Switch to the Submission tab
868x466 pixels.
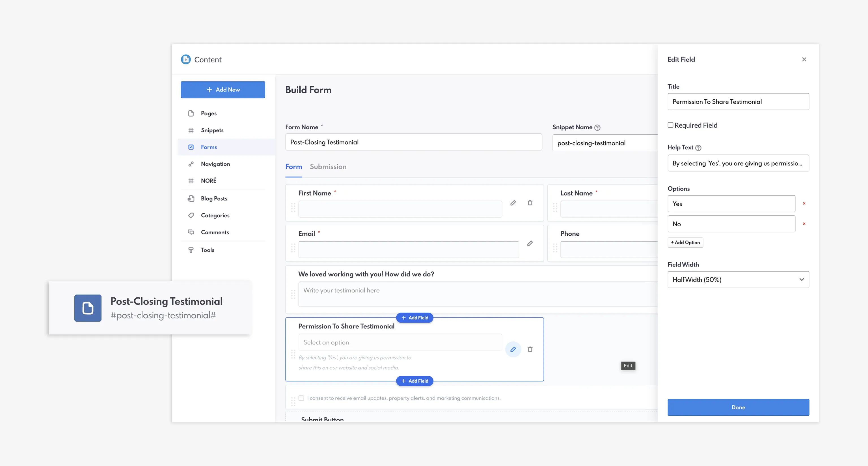click(328, 167)
